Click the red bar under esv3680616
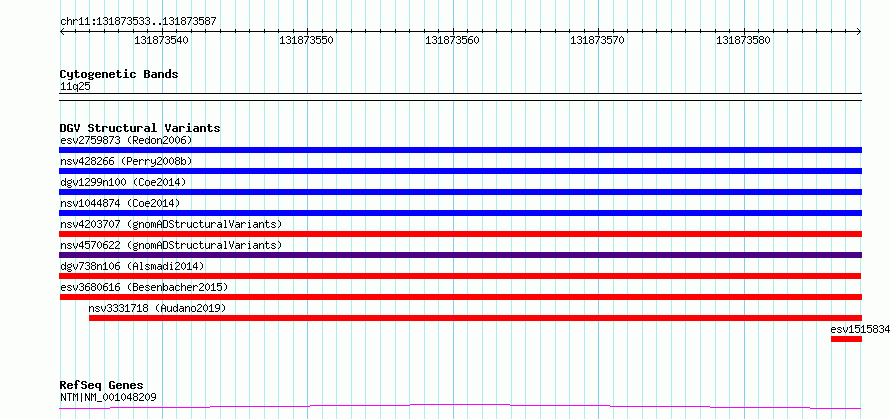 (460, 297)
